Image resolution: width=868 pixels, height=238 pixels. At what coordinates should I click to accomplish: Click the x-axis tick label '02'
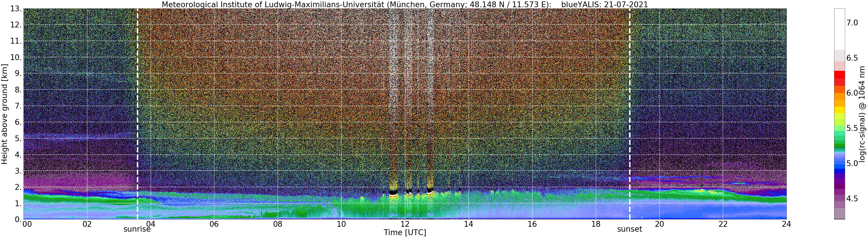[87, 224]
